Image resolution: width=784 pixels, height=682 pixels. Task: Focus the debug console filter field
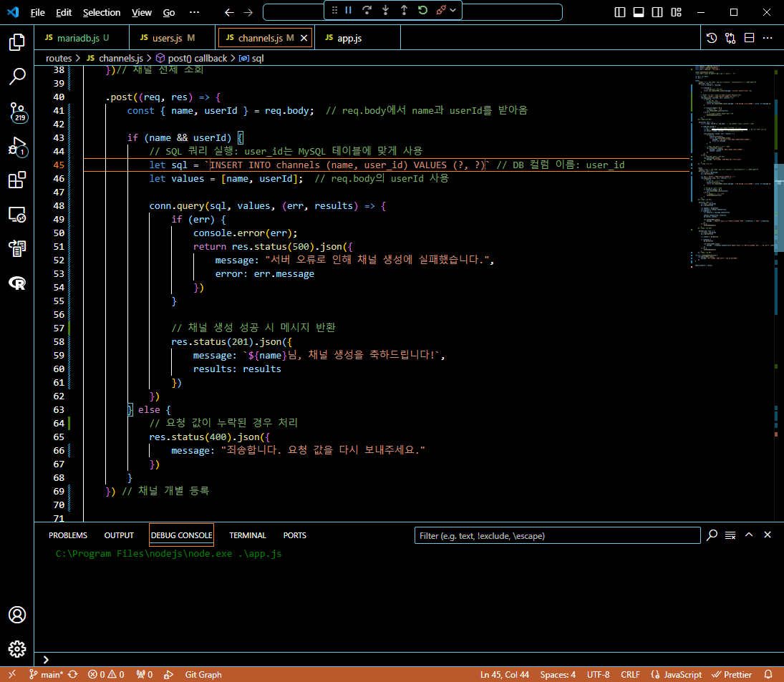pos(557,535)
